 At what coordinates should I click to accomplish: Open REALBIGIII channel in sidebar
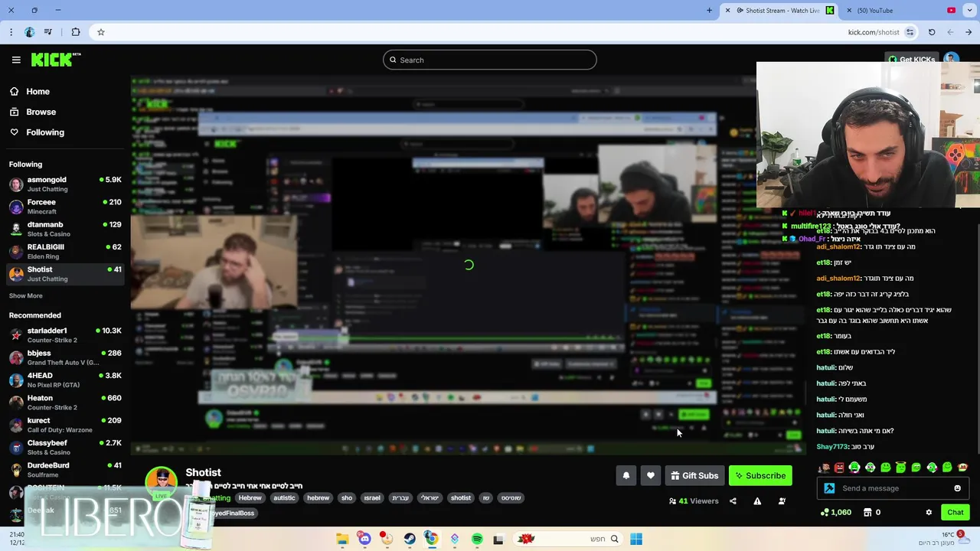pyautogui.click(x=65, y=251)
